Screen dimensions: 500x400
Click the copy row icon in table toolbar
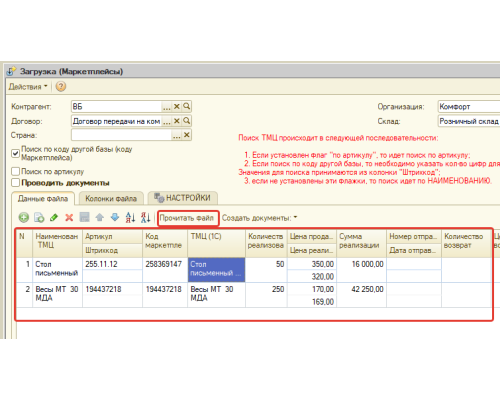[39, 218]
